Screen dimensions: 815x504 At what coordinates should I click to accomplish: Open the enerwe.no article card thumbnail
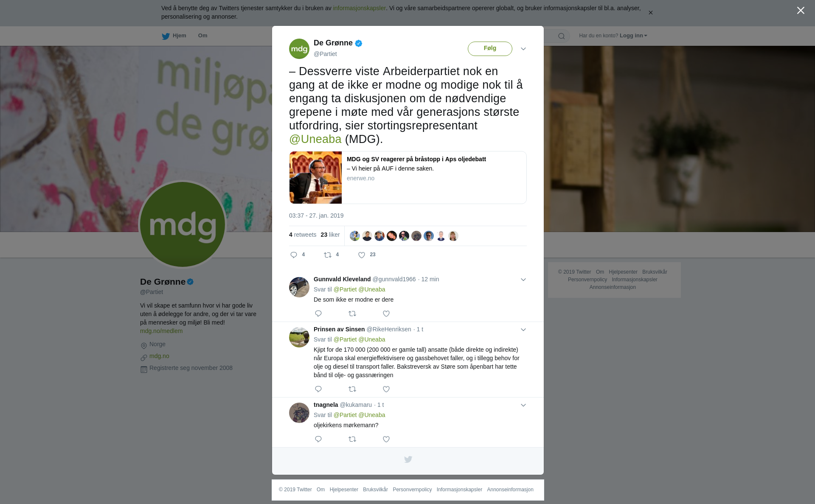tap(315, 177)
